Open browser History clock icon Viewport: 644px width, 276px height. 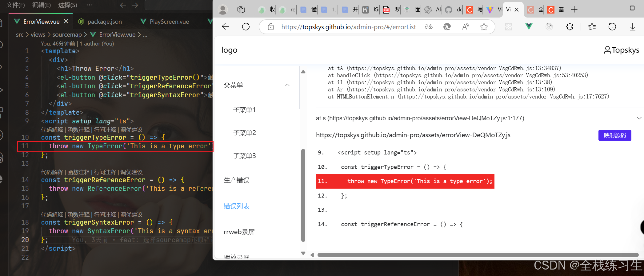pos(612,27)
